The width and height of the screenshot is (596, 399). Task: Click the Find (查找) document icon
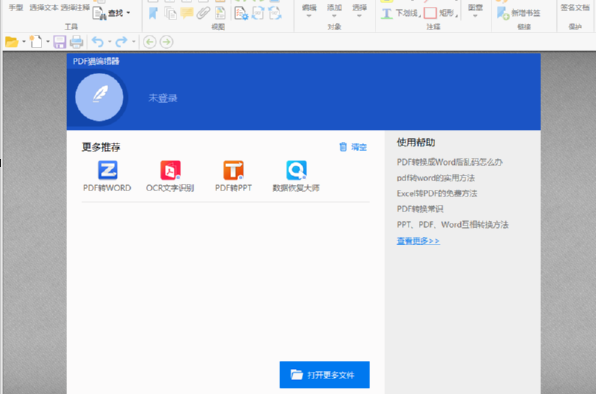(x=99, y=13)
